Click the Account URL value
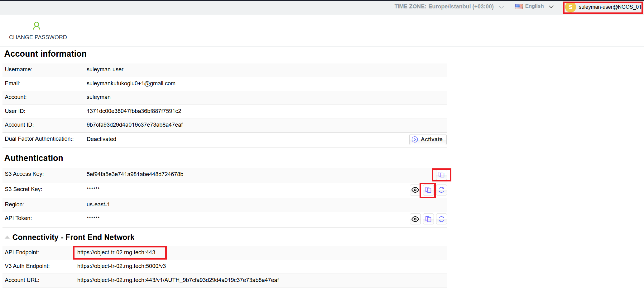Viewport: 644px width, 291px height. [x=178, y=280]
